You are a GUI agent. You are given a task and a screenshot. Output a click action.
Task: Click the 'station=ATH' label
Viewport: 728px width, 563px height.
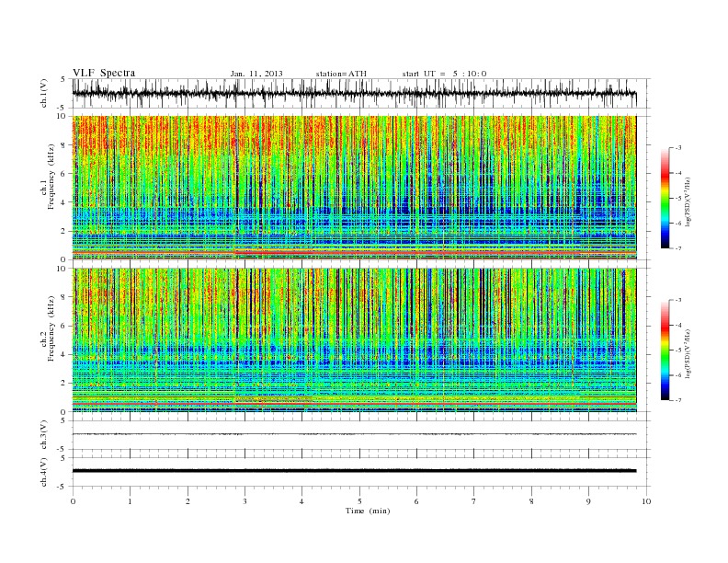[341, 74]
